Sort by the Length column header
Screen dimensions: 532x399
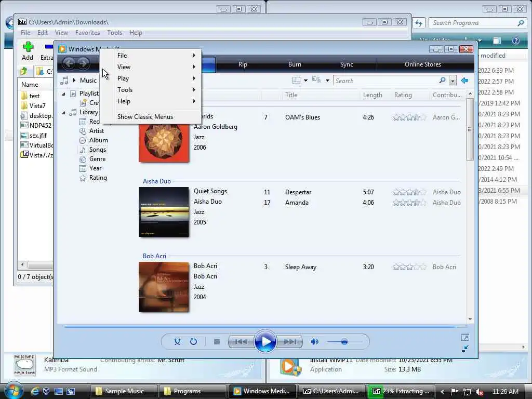pos(373,95)
